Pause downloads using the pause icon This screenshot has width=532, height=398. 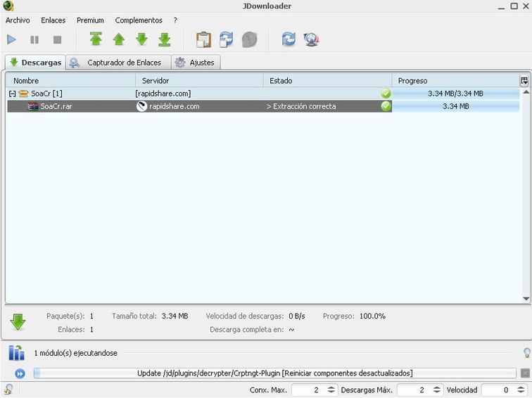coord(34,40)
